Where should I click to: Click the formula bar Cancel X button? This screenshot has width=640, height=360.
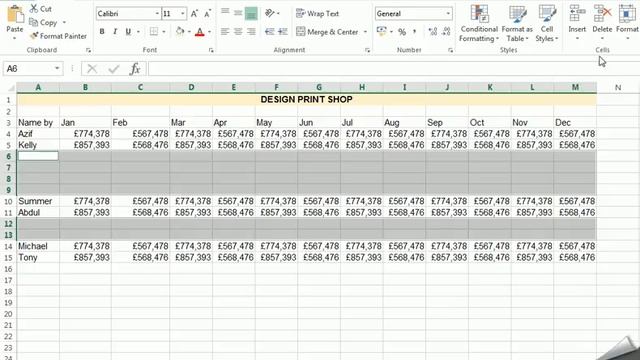92,69
